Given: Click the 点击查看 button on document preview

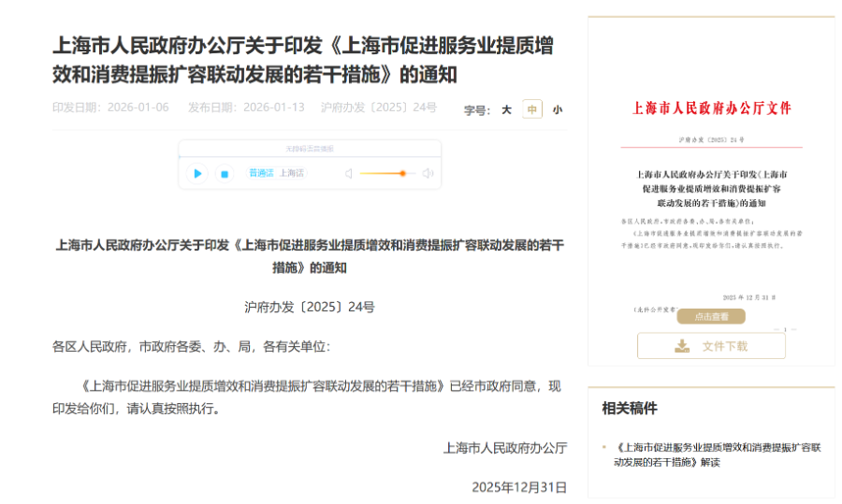Looking at the screenshot, I should coord(711,317).
